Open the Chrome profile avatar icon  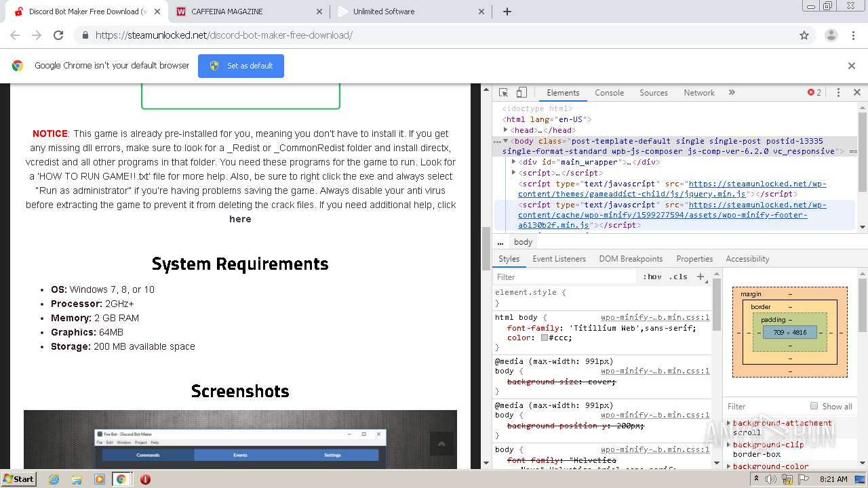831,35
